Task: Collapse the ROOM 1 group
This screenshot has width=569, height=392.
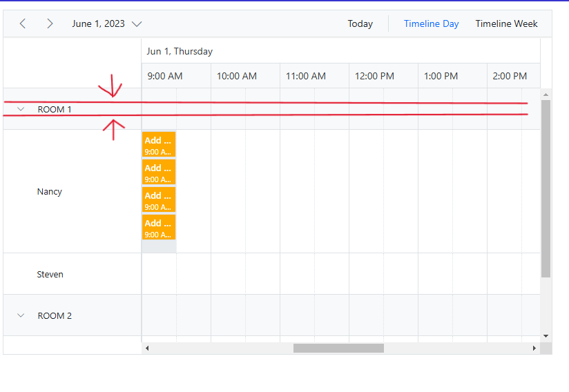Action: [21, 109]
